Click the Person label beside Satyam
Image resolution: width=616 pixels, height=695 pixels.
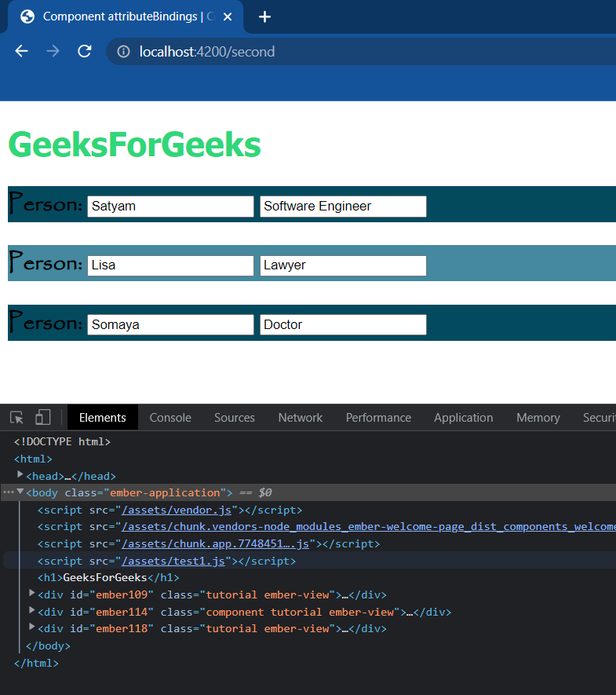click(x=46, y=203)
